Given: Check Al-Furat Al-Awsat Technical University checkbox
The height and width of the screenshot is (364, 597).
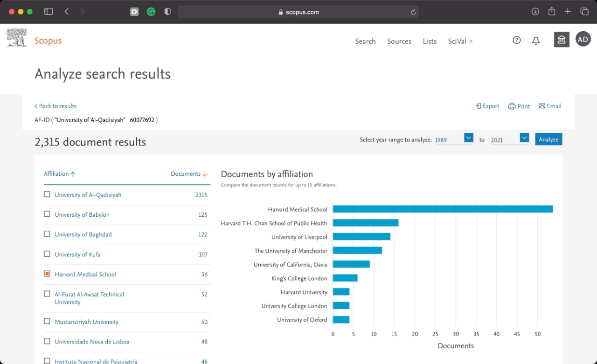Looking at the screenshot, I should pos(47,294).
